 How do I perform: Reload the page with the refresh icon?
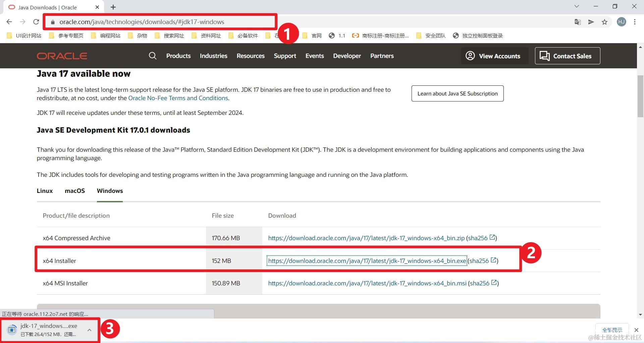point(36,22)
